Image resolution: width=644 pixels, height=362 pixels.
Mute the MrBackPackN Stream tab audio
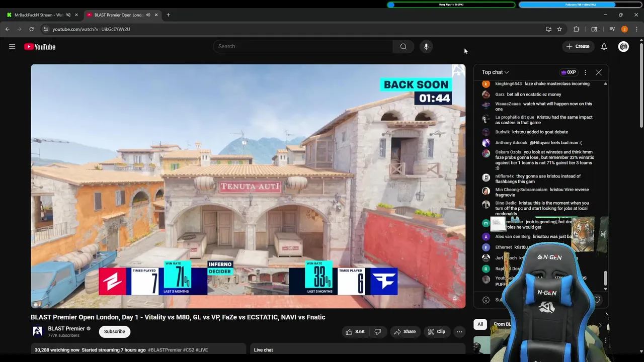click(68, 15)
